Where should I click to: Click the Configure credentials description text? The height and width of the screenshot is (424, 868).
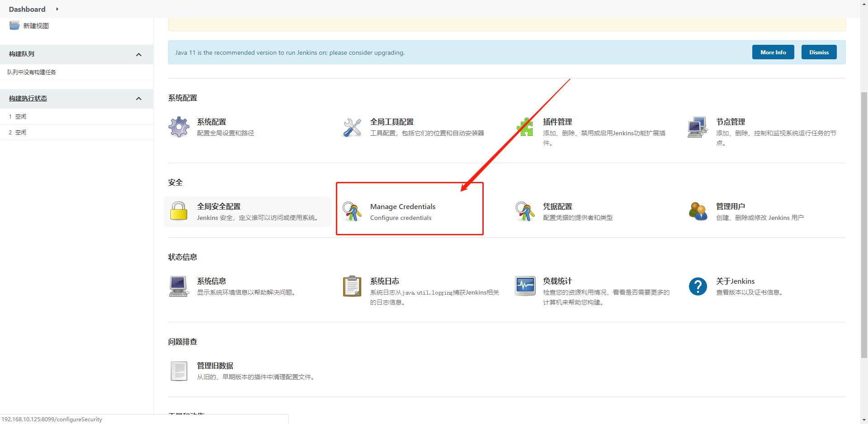pos(401,218)
